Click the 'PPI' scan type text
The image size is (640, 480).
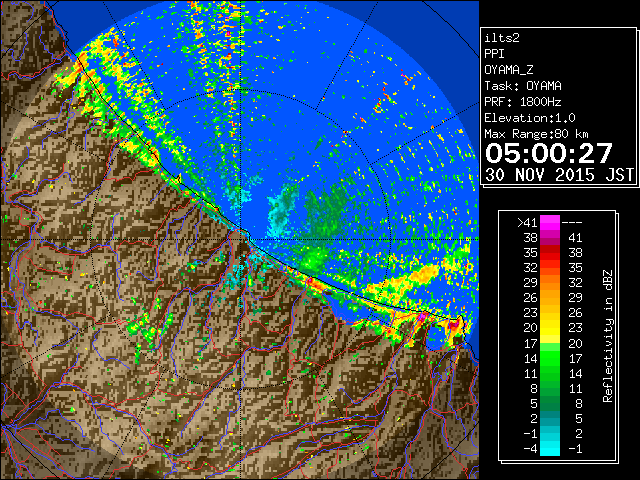(x=494, y=54)
